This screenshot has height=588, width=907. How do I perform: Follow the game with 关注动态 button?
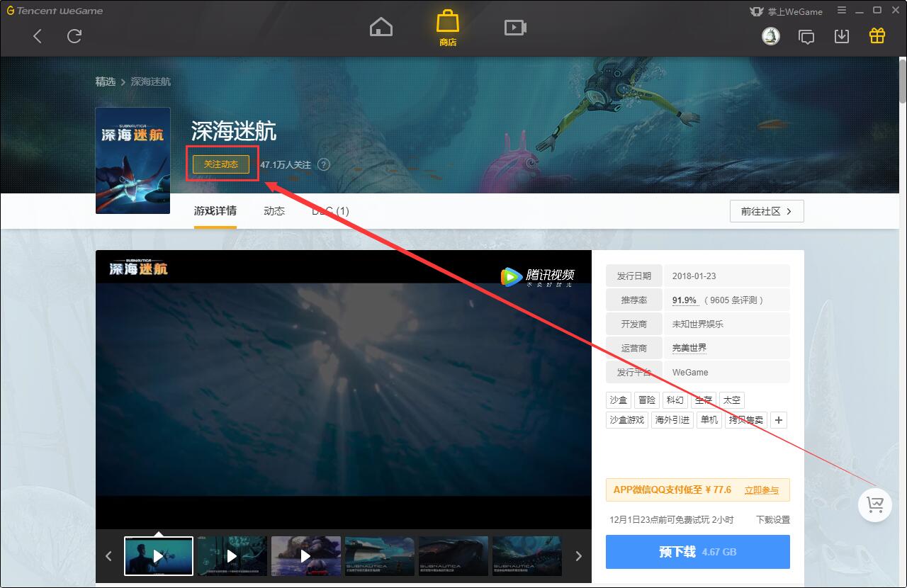click(221, 164)
